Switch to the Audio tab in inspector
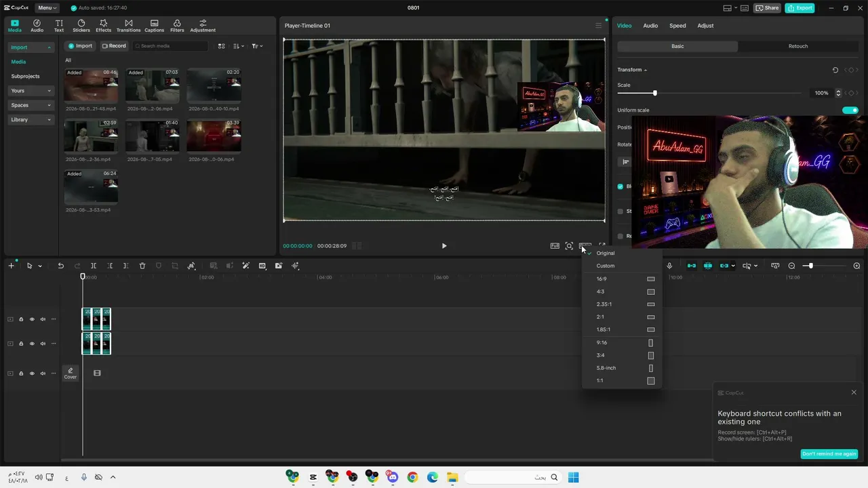The image size is (868, 488). pos(650,26)
